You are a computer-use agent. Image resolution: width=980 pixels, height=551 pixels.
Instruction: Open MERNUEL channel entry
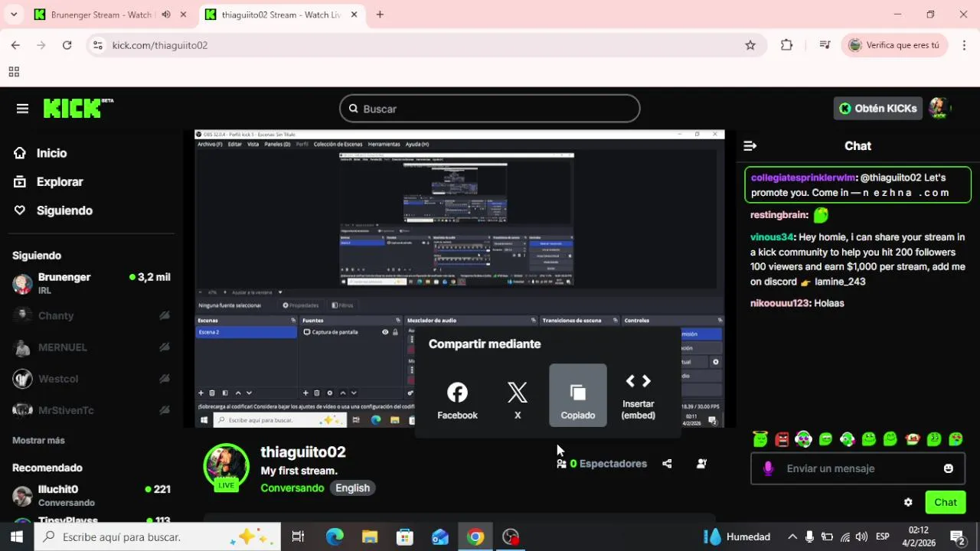(91, 347)
